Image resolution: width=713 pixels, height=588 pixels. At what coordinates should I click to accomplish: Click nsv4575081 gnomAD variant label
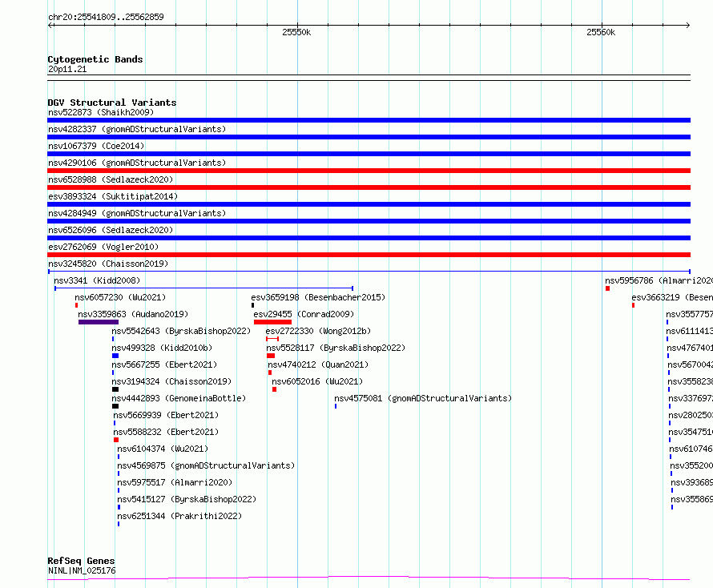point(423,398)
